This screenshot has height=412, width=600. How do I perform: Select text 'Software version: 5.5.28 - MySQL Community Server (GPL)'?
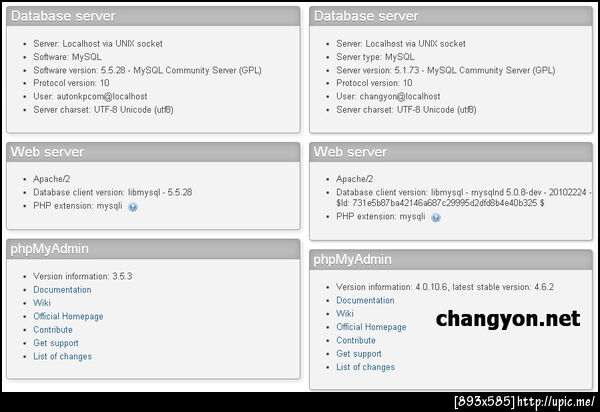(147, 70)
